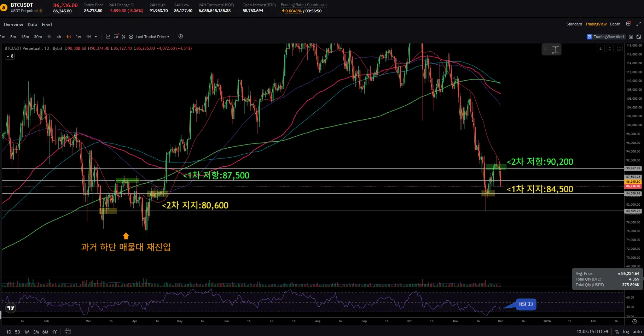The height and width of the screenshot is (336, 644).
Task: Open the go-to-date calendar icon
Action: (67, 331)
